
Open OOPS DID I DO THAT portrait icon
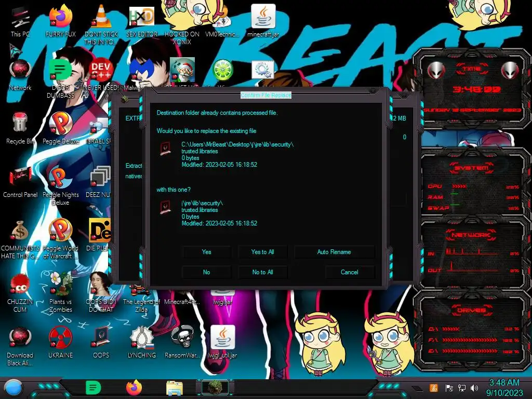click(101, 292)
